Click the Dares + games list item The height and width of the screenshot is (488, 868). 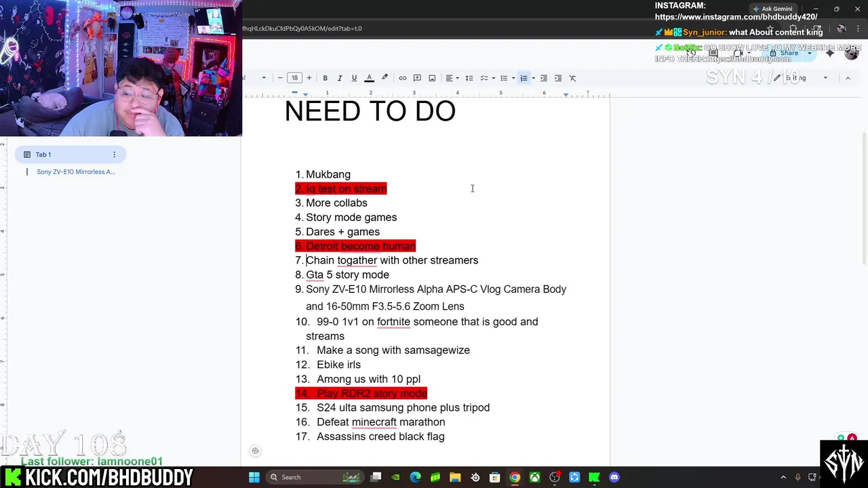[342, 232]
